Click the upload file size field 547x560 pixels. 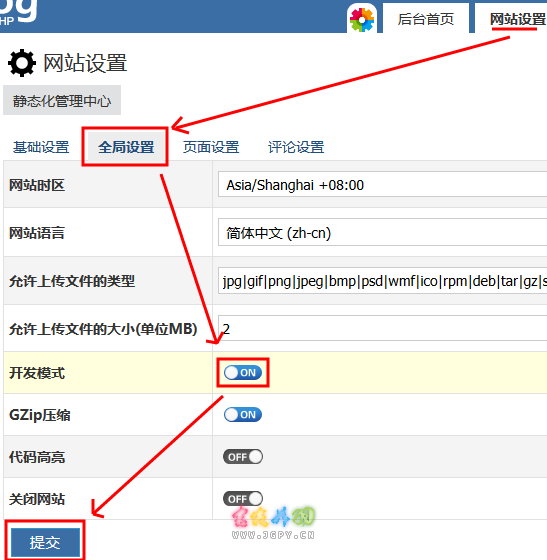(x=382, y=328)
